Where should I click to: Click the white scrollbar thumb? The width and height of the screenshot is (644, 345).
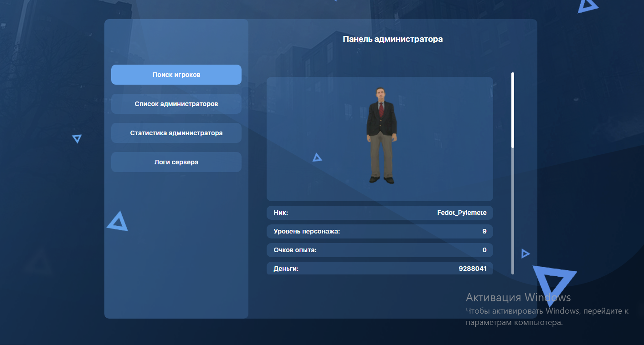pyautogui.click(x=513, y=109)
